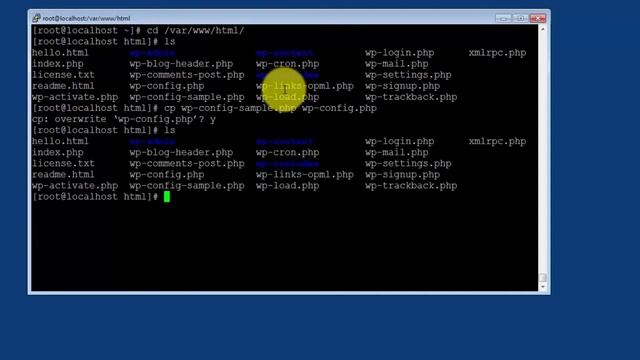Click 'wp-cron.php' in the first ls listing
The width and height of the screenshot is (640, 360).
(288, 64)
